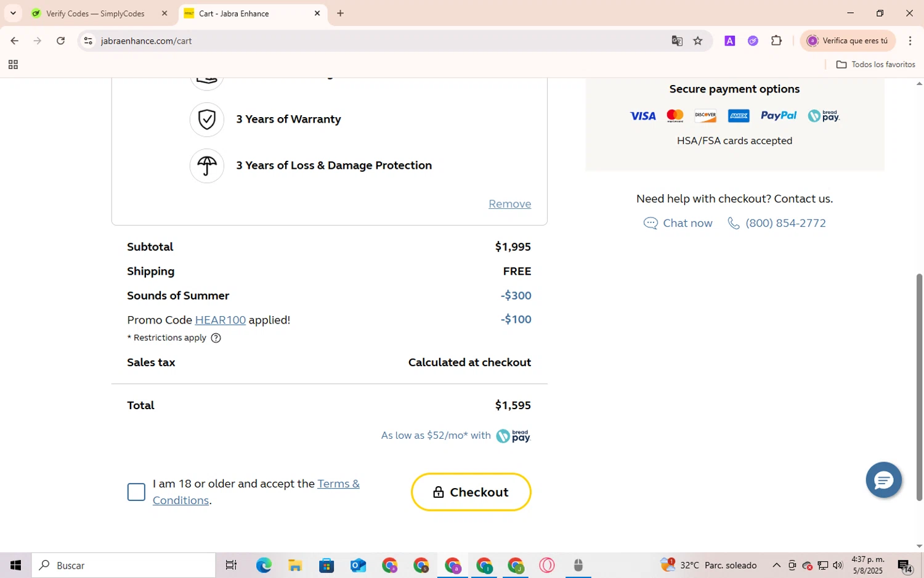924x578 pixels.
Task: Switch to the Verify Codes — SimplyCodes tab
Action: [x=95, y=14]
